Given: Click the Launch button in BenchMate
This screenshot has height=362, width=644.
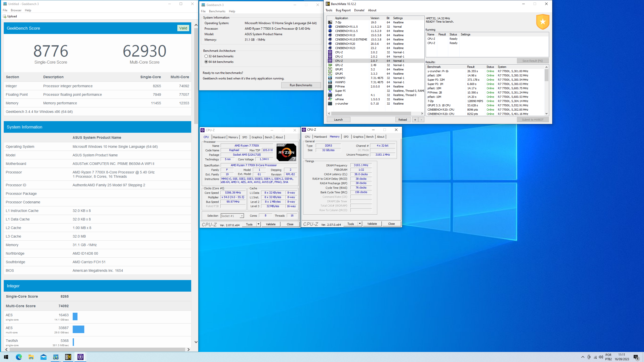Looking at the screenshot, I should (x=338, y=120).
